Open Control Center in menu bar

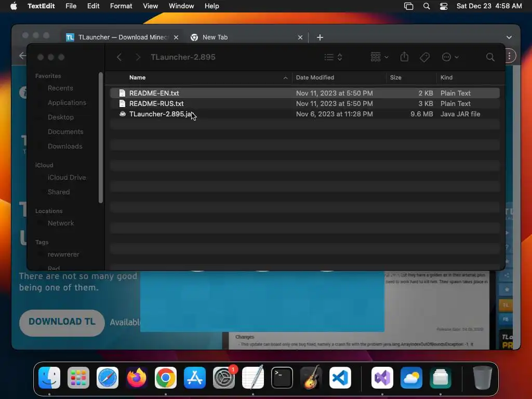tap(444, 6)
